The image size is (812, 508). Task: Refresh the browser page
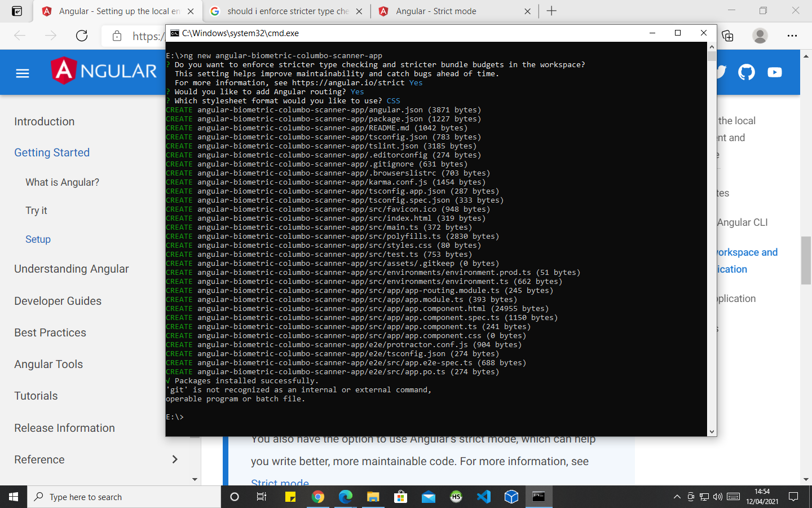(x=82, y=36)
